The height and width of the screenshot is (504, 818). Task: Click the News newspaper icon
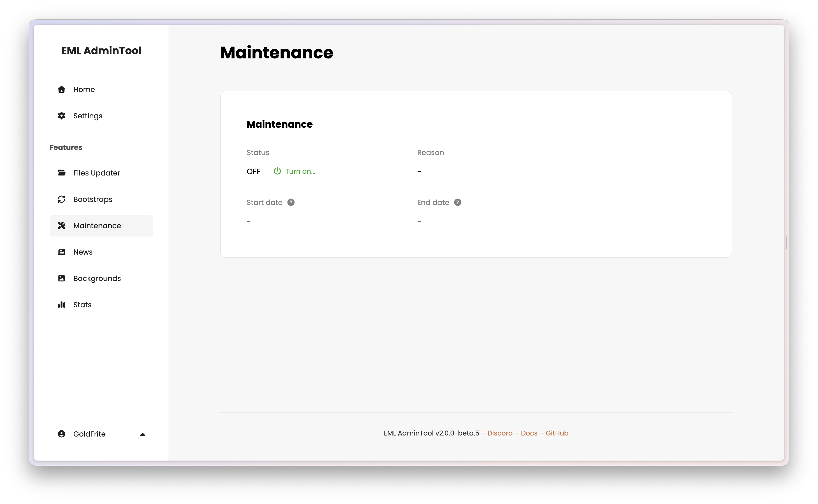[62, 252]
